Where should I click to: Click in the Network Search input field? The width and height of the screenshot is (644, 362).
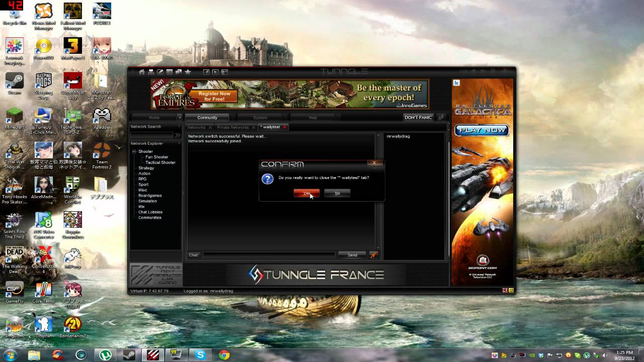[x=151, y=135]
